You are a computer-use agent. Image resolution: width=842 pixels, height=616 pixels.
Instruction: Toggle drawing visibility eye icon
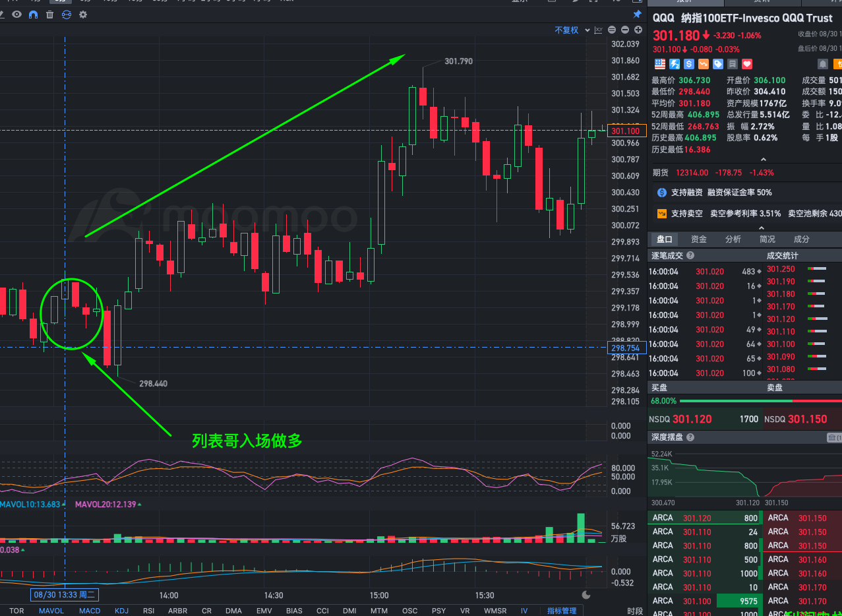16,15
